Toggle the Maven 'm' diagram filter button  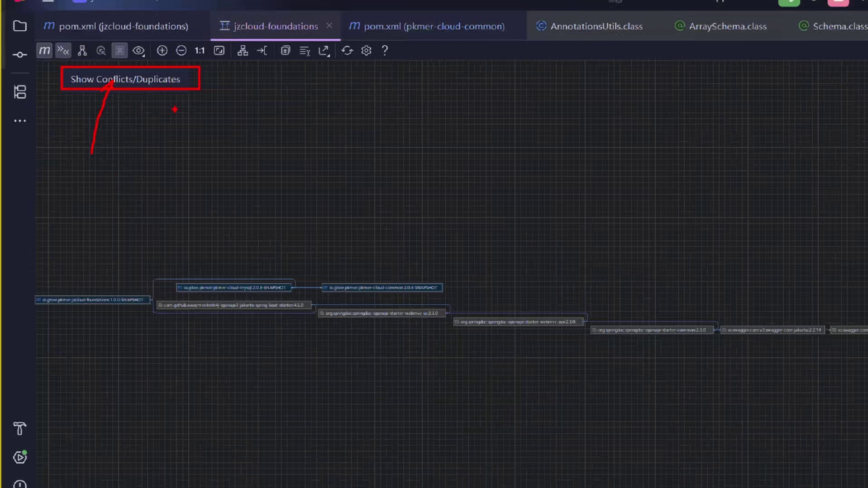(44, 51)
